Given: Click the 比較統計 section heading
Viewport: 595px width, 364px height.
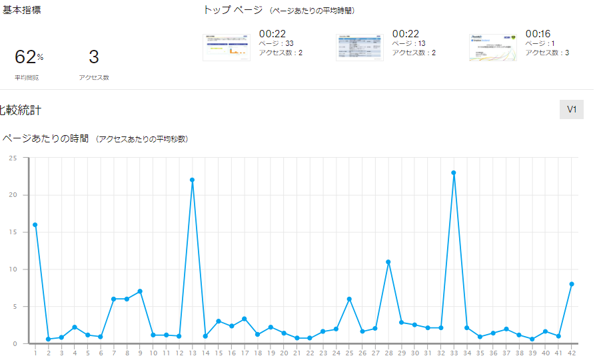Looking at the screenshot, I should click(20, 110).
